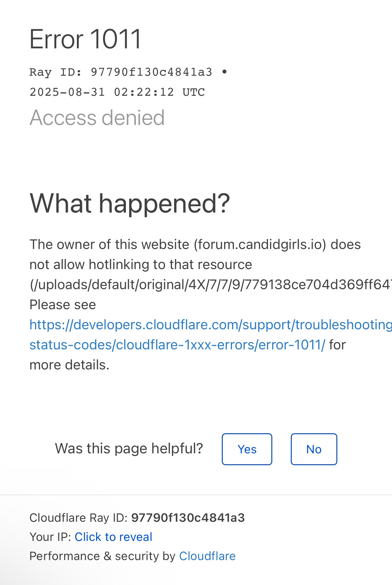Open the Cloudflare link in the footer
The width and height of the screenshot is (392, 585).
[x=207, y=556]
